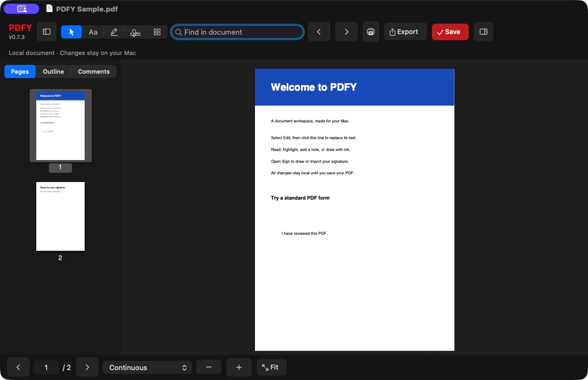Go to previous search result arrow
588x380 pixels.
point(319,32)
